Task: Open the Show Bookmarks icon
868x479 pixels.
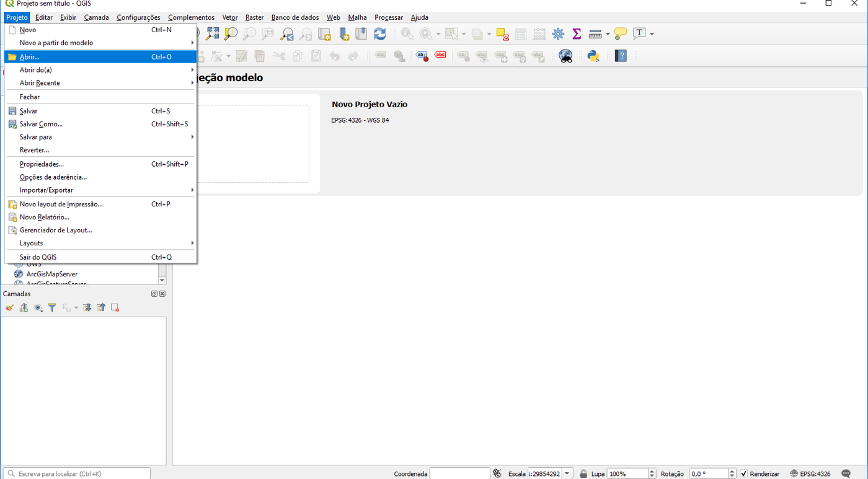Action: coord(361,33)
